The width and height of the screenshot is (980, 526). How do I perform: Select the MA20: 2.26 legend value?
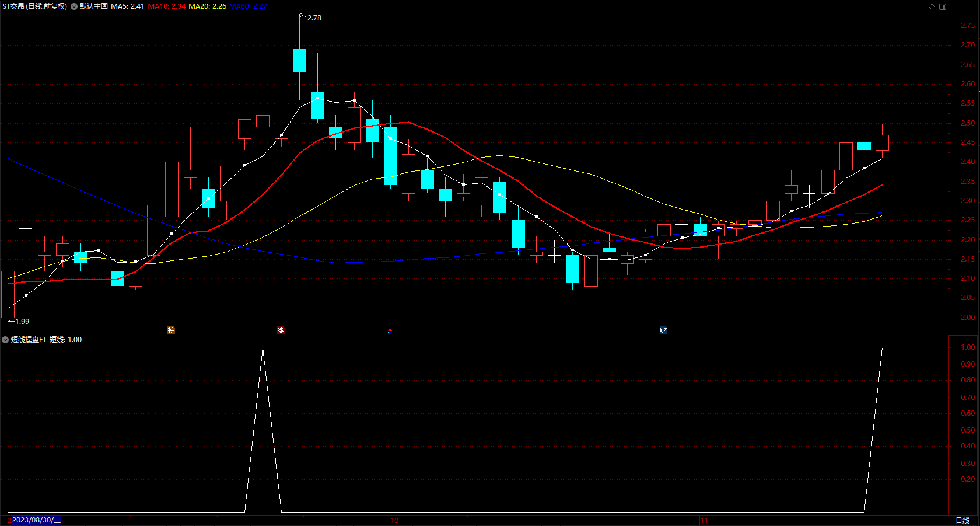(x=207, y=6)
